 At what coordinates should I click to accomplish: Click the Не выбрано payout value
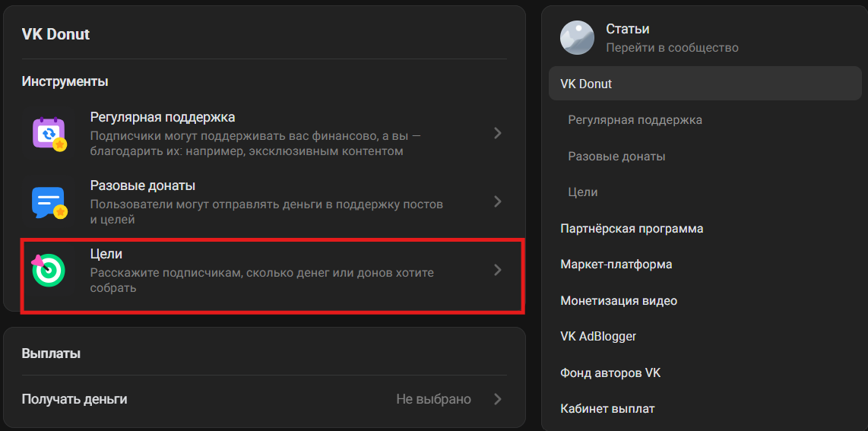[x=433, y=399]
